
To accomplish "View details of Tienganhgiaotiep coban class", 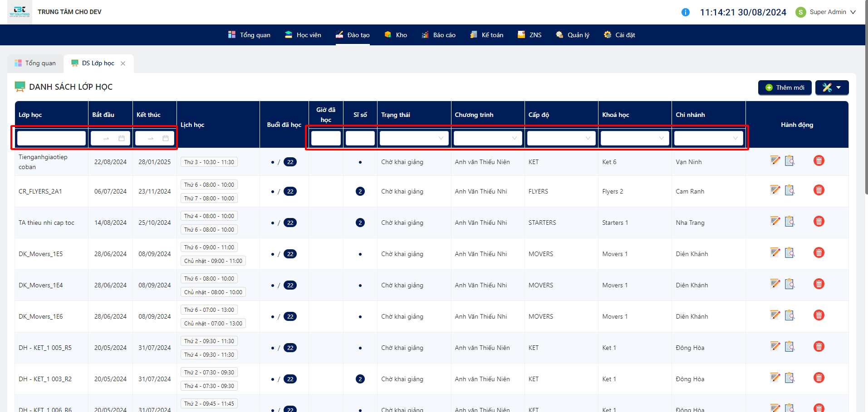I will pos(790,160).
